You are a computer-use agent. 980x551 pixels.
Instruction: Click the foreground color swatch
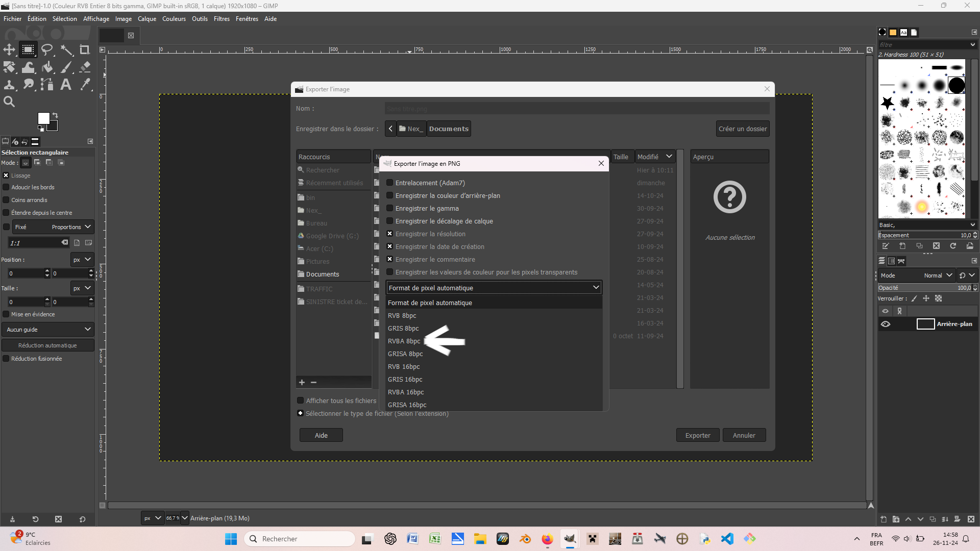[43, 118]
